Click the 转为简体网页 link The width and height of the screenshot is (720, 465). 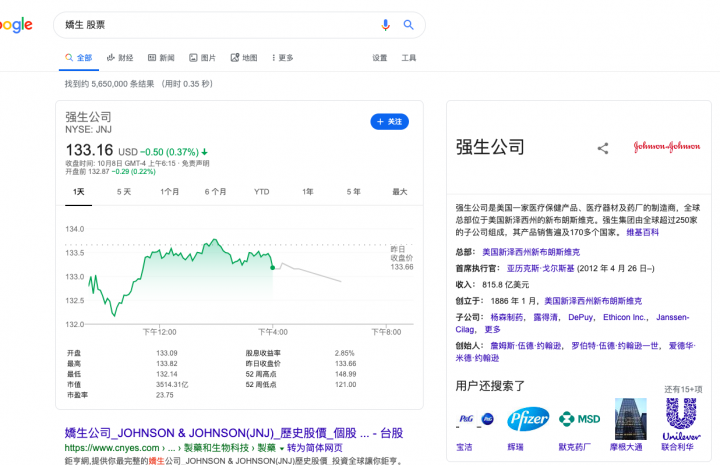tap(315, 448)
